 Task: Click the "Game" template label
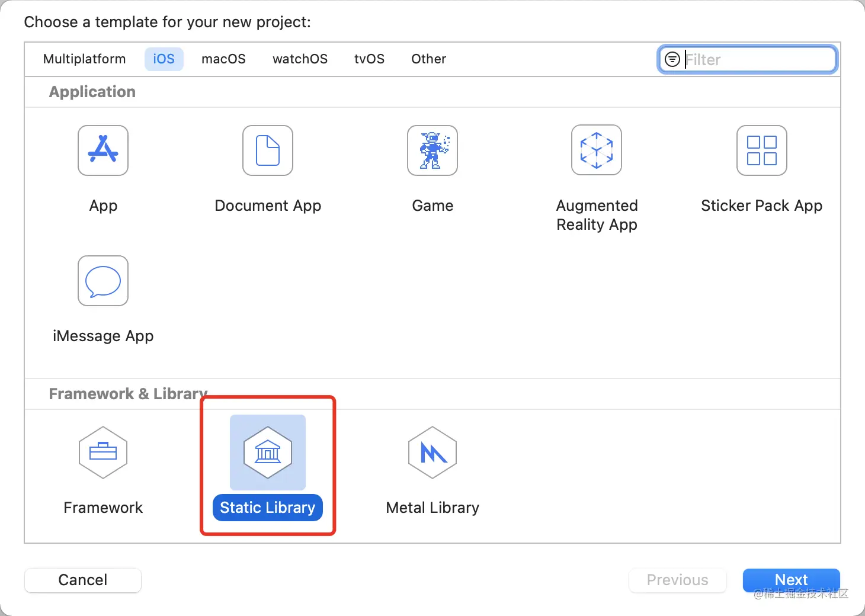(432, 206)
